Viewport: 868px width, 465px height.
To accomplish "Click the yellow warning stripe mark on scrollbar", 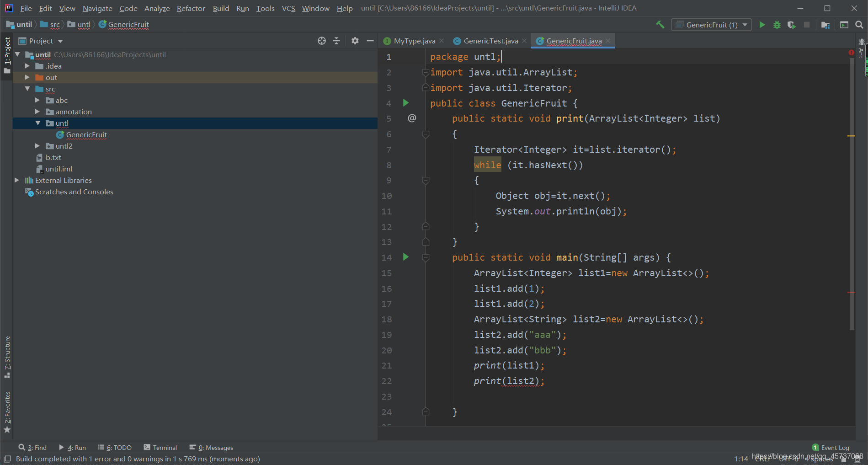I will pos(851,136).
